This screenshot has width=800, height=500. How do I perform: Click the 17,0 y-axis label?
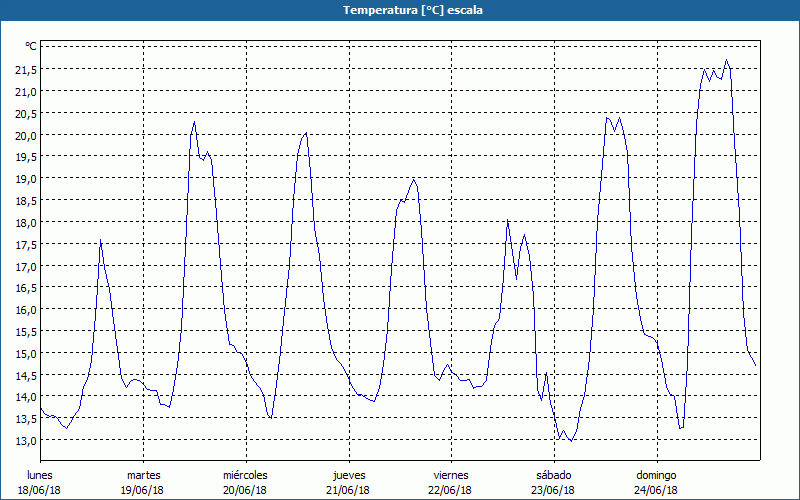tap(26, 266)
